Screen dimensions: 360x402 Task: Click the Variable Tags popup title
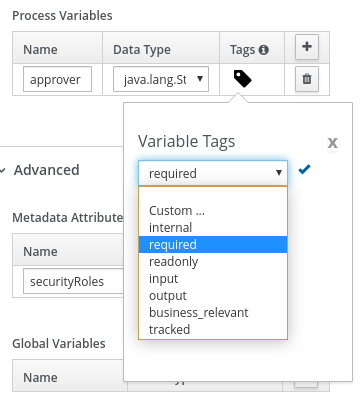(x=187, y=142)
